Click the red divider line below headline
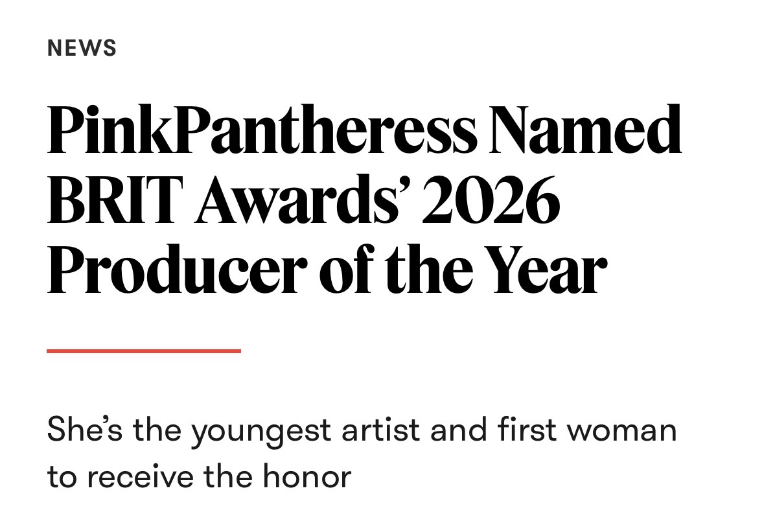Viewport: 764px width, 532px height. pos(144,351)
